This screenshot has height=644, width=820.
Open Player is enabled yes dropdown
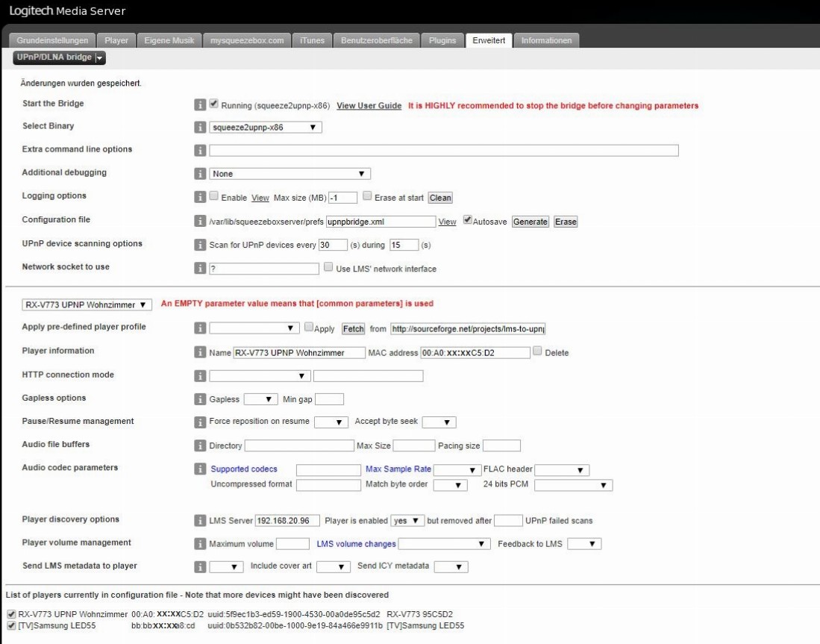tap(407, 521)
